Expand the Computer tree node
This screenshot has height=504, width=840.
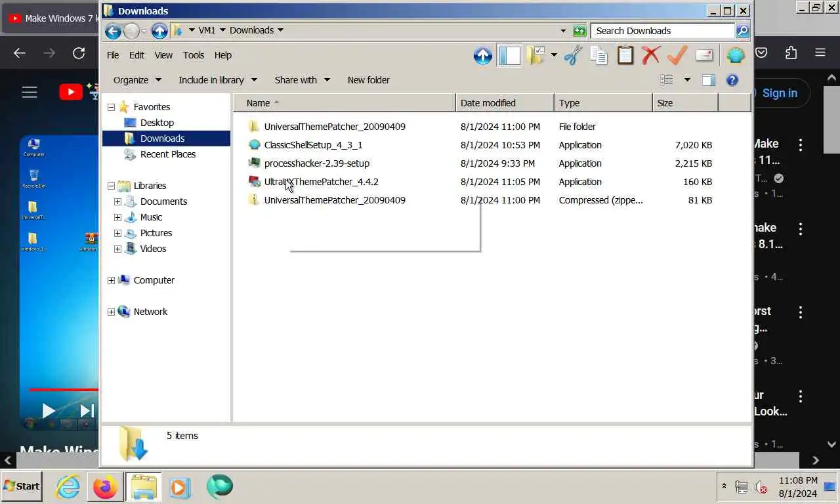(x=111, y=280)
